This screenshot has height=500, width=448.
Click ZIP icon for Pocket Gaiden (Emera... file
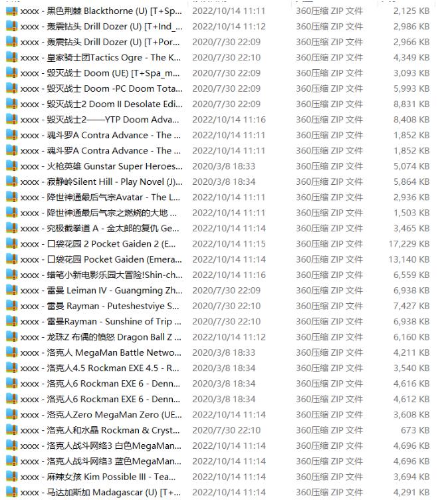[12, 259]
